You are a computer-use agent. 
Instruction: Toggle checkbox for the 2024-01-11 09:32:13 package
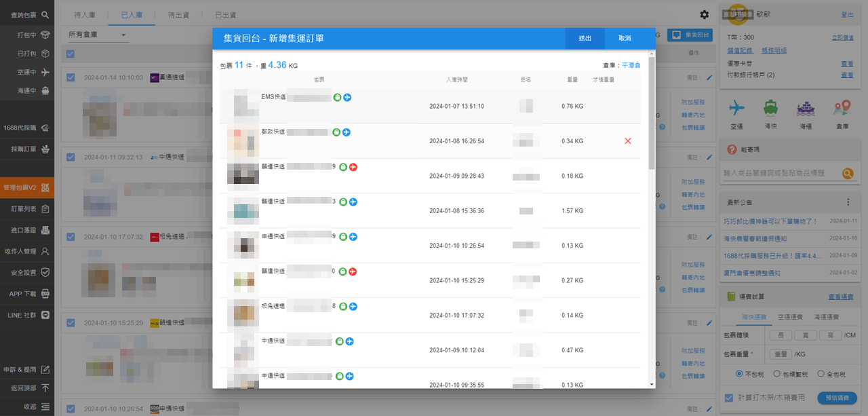click(x=71, y=157)
